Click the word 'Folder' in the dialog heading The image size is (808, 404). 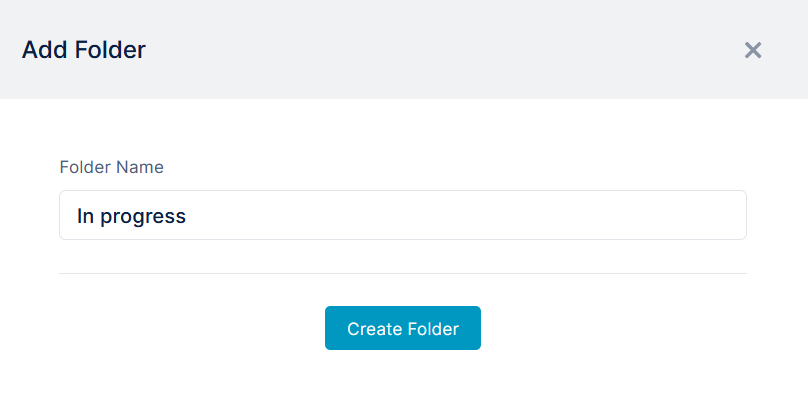(110, 50)
